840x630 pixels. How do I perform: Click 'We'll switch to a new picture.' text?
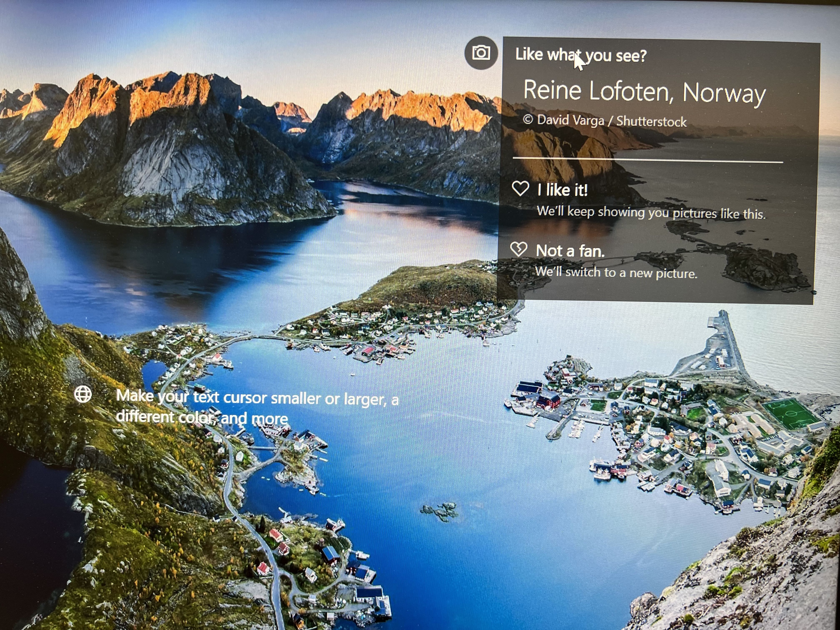(616, 272)
